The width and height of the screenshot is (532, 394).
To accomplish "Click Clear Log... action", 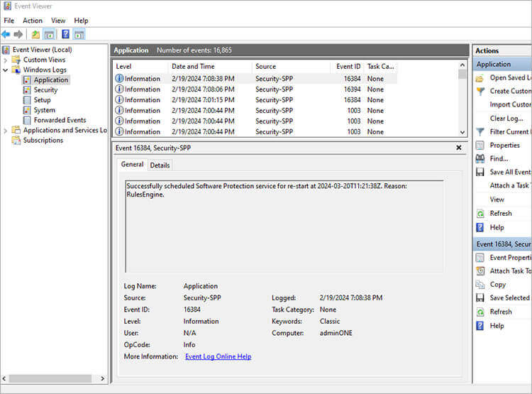I will (506, 119).
